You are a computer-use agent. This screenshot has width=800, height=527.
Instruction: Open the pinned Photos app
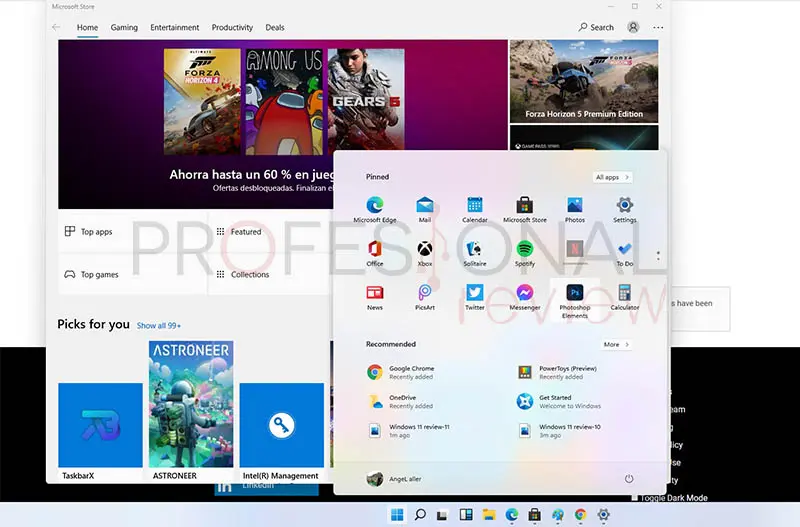point(574,210)
